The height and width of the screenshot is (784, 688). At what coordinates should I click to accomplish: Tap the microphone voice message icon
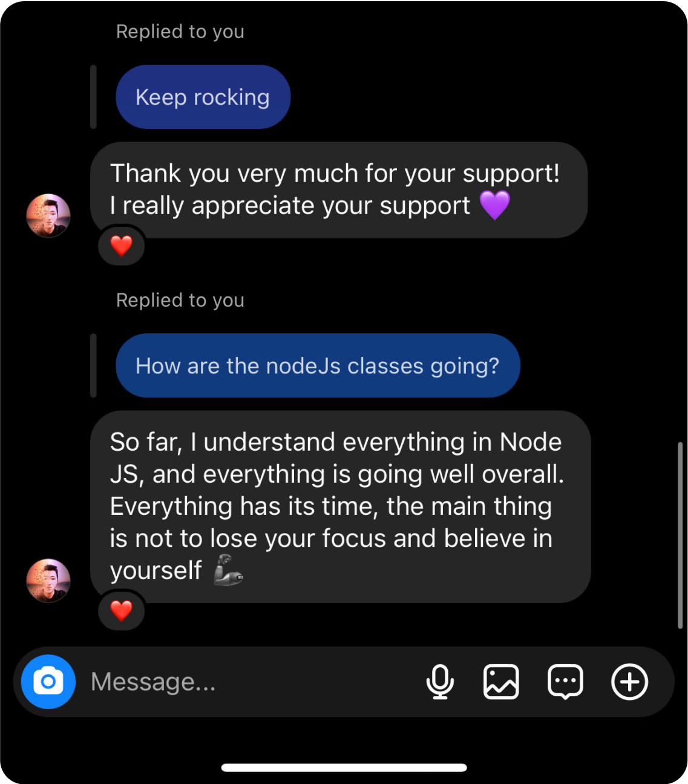pos(440,682)
